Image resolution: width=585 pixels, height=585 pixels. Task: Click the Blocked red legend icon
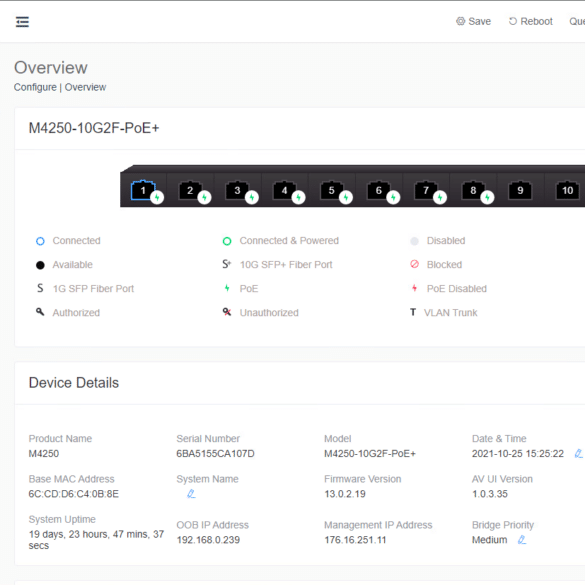(x=414, y=264)
